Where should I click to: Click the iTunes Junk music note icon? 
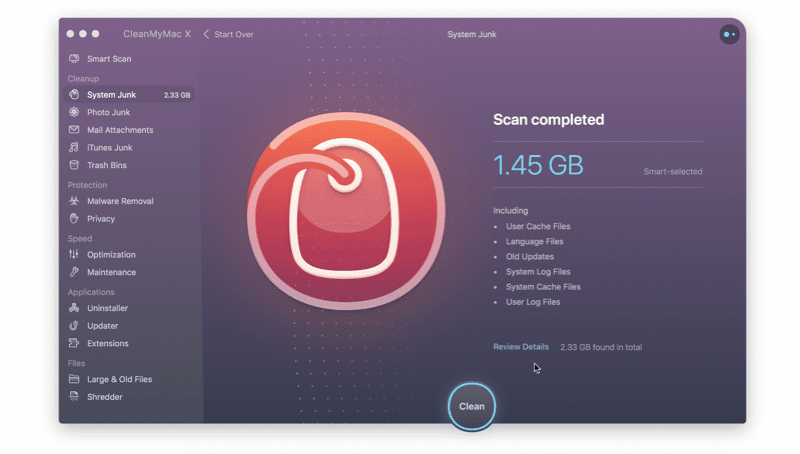coord(74,147)
